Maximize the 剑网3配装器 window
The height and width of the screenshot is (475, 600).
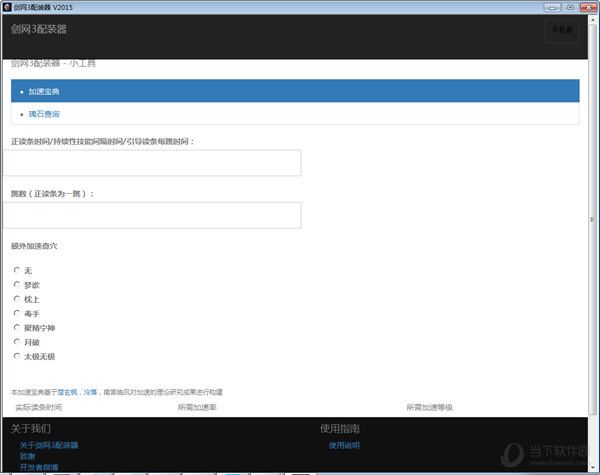tap(570, 7)
